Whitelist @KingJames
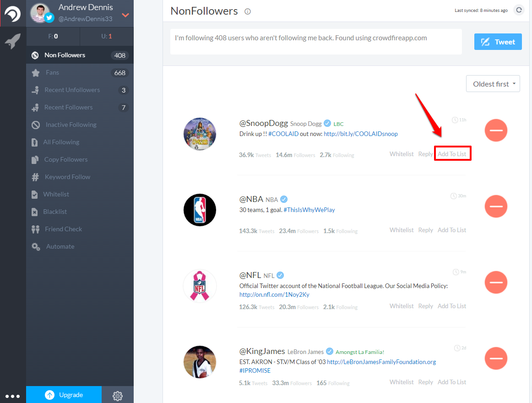532x403 pixels. point(402,382)
